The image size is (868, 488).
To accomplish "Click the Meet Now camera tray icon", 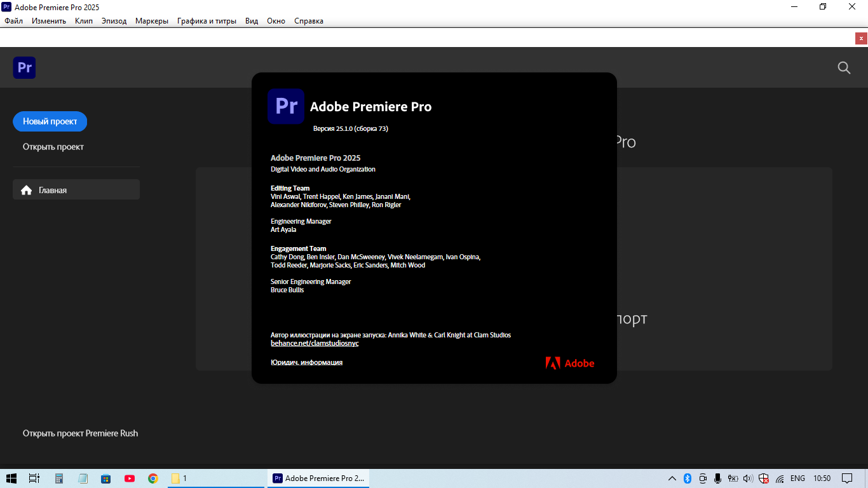I will click(x=703, y=478).
